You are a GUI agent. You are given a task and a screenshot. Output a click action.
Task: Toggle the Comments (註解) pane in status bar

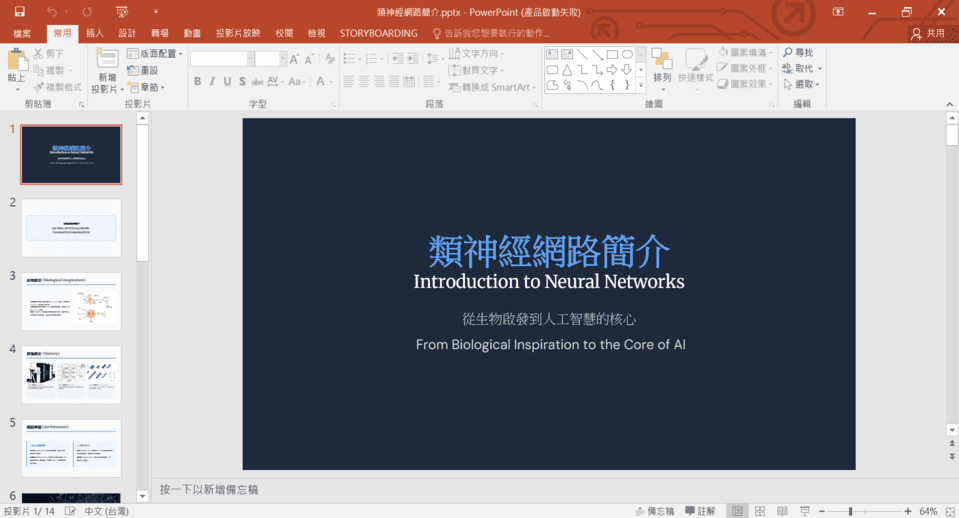click(x=699, y=511)
